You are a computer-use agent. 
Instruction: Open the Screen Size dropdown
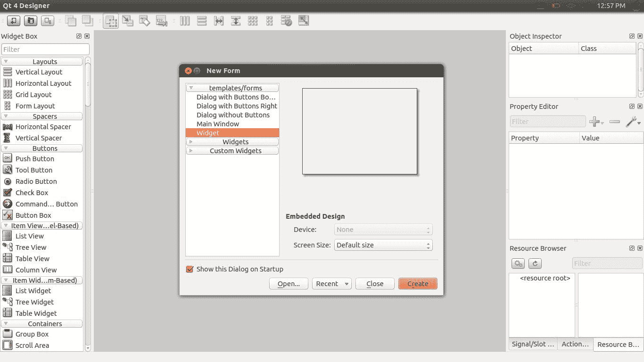point(383,245)
